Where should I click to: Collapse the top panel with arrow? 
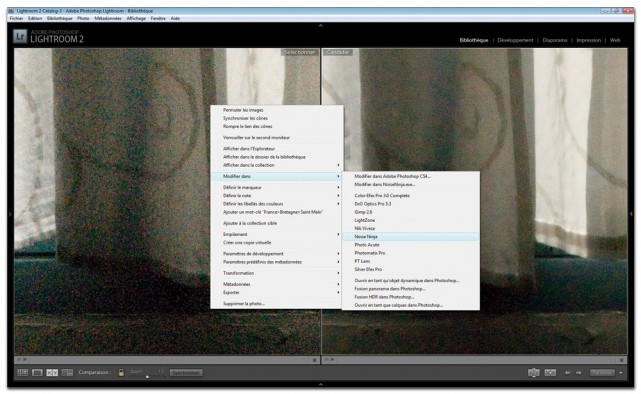(x=320, y=25)
